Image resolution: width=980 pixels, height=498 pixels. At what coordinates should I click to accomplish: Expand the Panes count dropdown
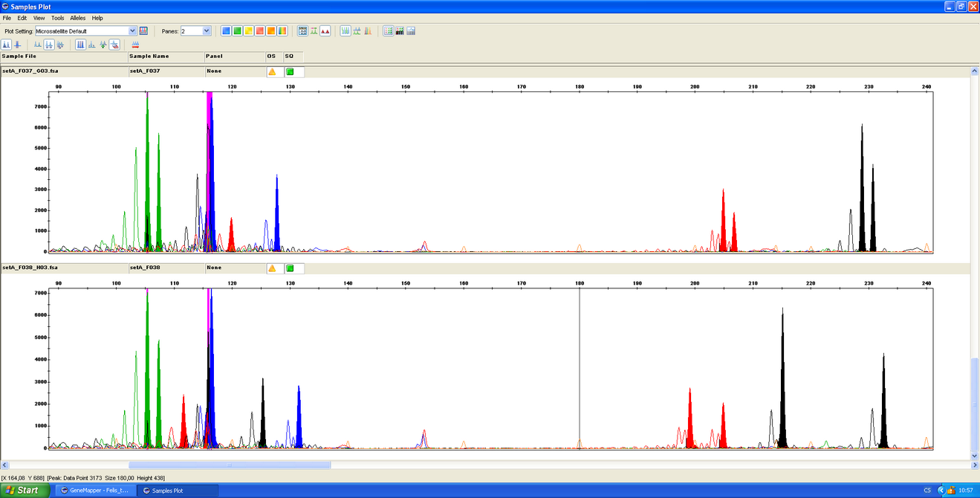207,31
